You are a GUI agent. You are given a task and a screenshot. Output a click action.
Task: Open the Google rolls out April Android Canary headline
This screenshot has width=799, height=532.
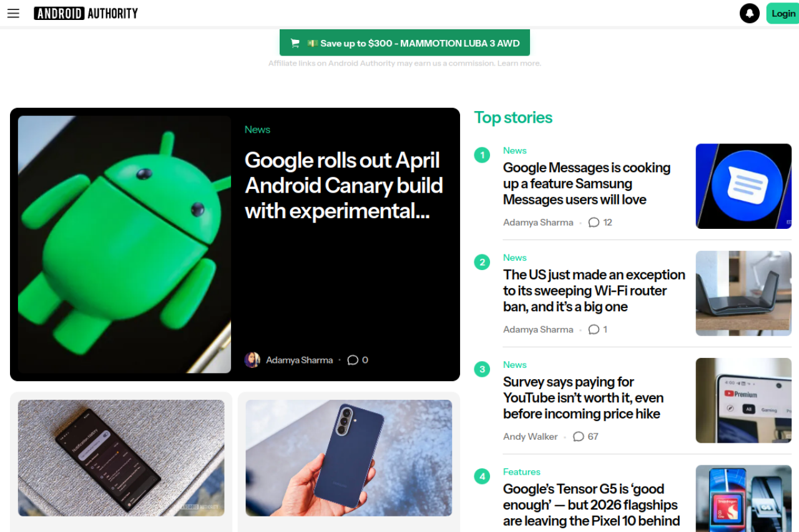click(x=344, y=185)
